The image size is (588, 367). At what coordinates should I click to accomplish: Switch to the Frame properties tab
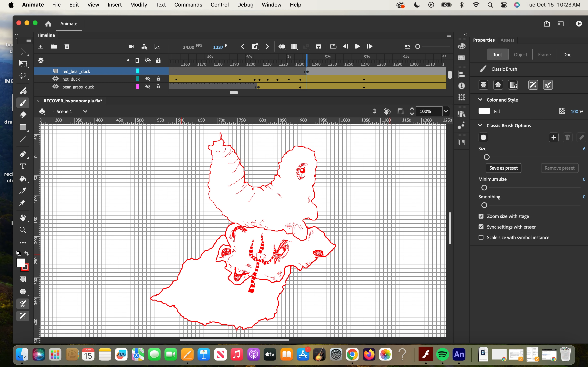pos(544,55)
